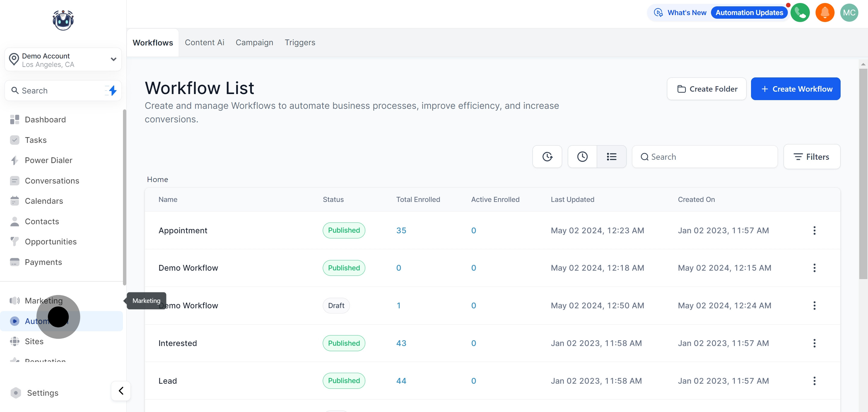Screen dimensions: 868x412
Task: Click the quick actions lightning bolt icon
Action: 113,90
